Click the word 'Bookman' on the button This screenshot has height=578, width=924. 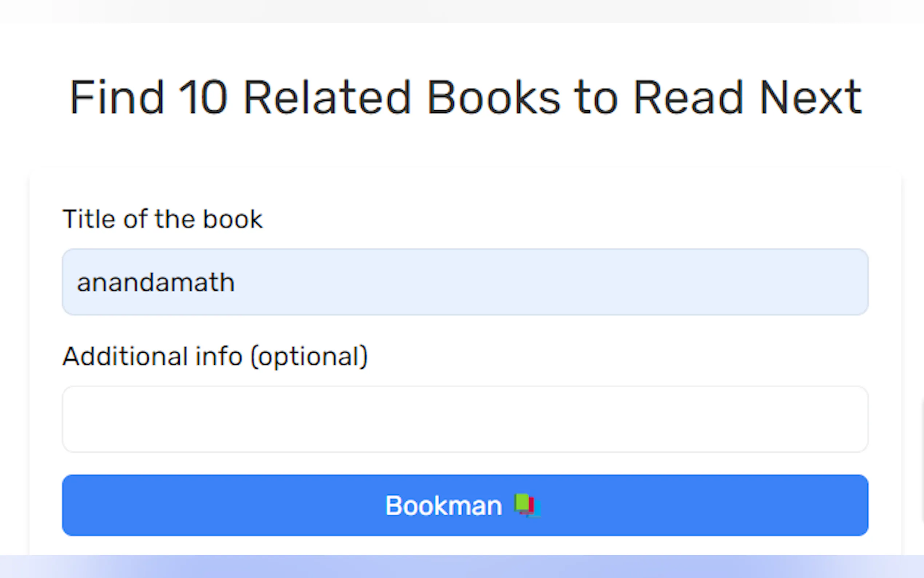click(x=443, y=506)
